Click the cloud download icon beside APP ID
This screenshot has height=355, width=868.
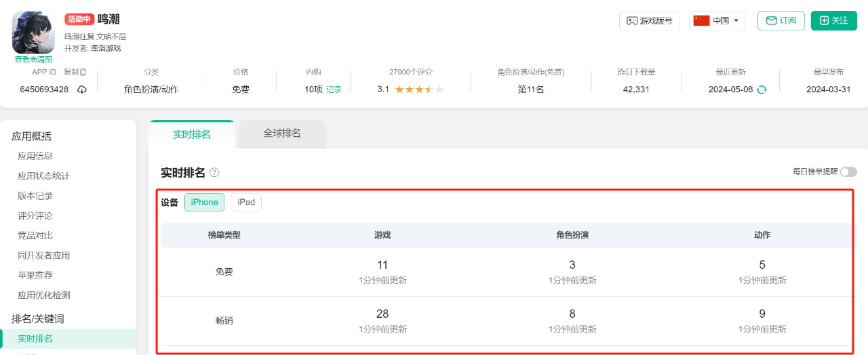[82, 89]
